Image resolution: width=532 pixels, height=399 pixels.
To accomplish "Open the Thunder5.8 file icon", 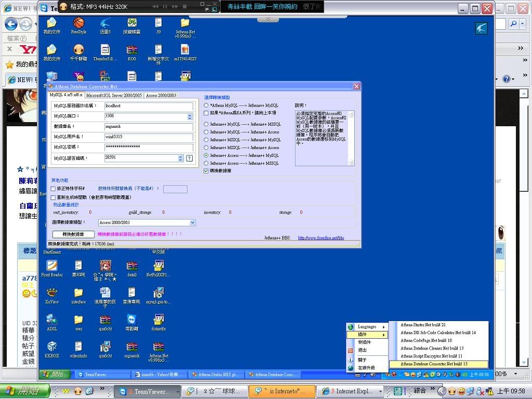I will click(x=105, y=52).
